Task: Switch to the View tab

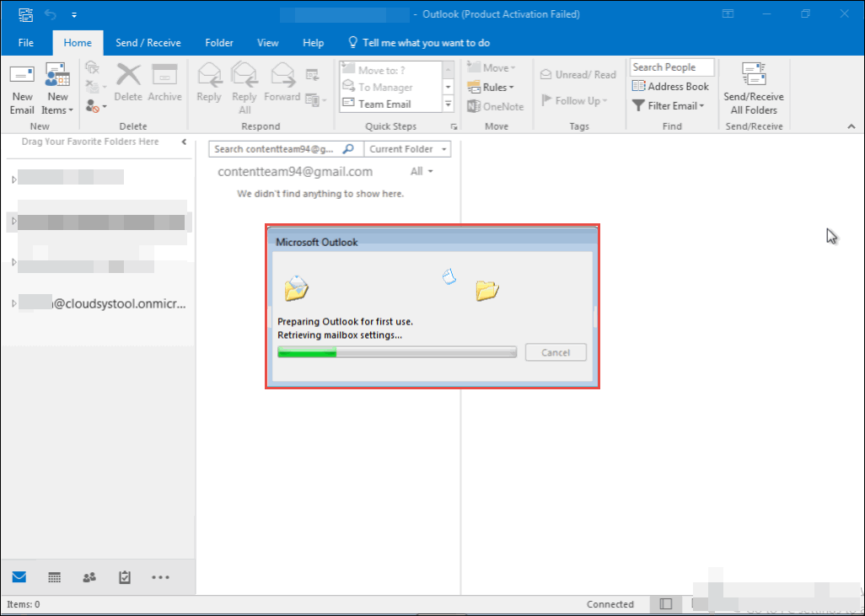Action: 267,43
